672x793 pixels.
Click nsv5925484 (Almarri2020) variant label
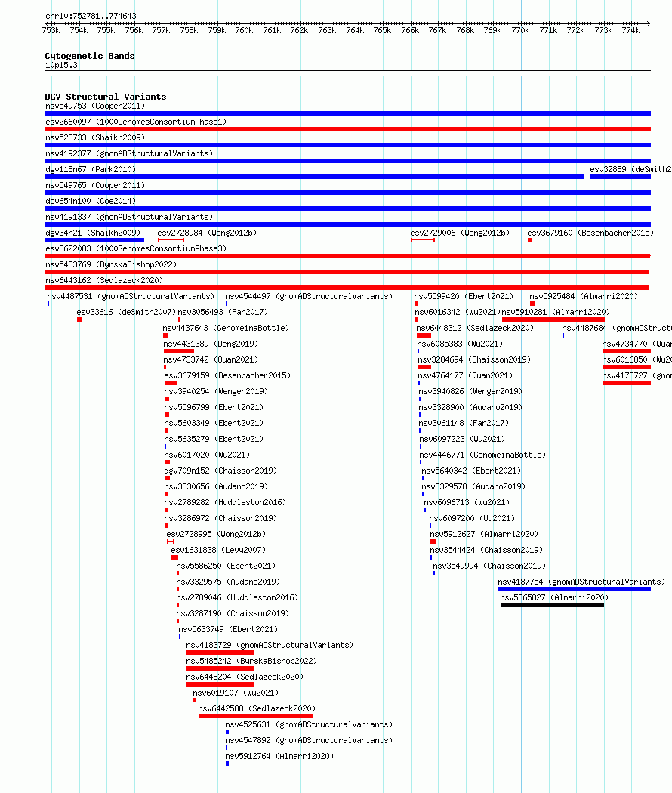click(x=584, y=296)
